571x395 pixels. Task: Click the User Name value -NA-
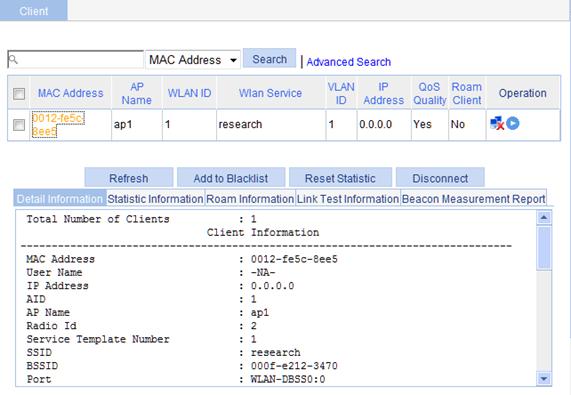[x=263, y=273]
